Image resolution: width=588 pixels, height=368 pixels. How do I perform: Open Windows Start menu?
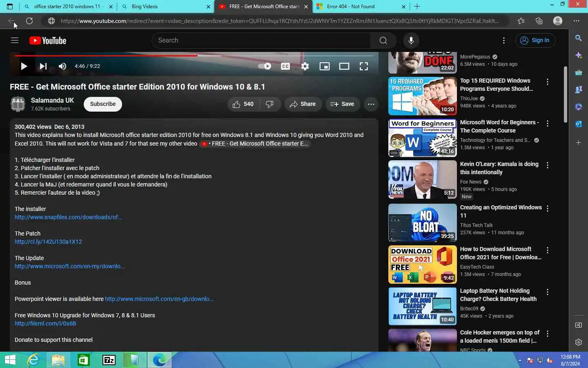click(10, 360)
